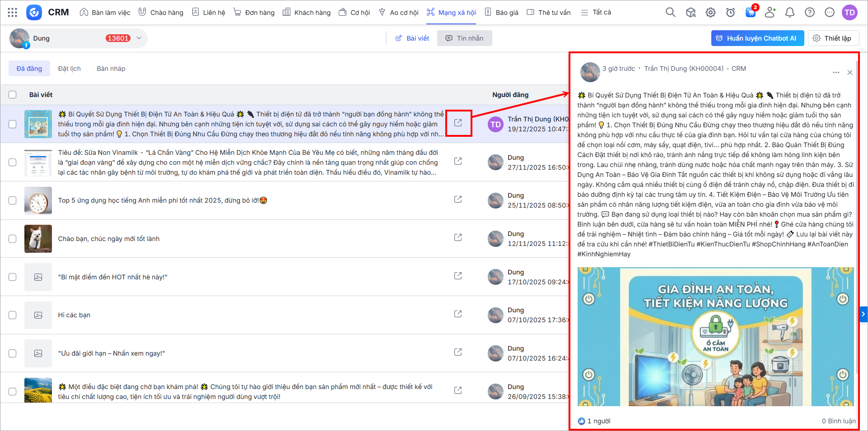Close the post detail panel

(850, 72)
